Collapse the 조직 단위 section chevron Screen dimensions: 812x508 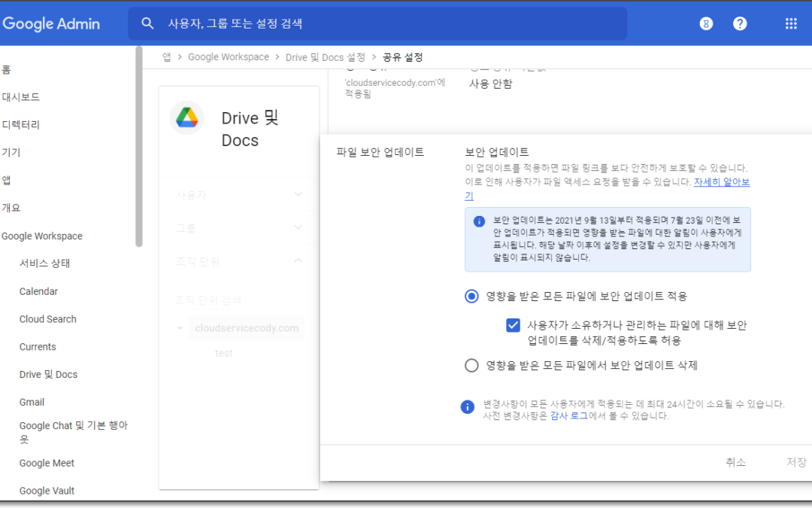coord(298,260)
